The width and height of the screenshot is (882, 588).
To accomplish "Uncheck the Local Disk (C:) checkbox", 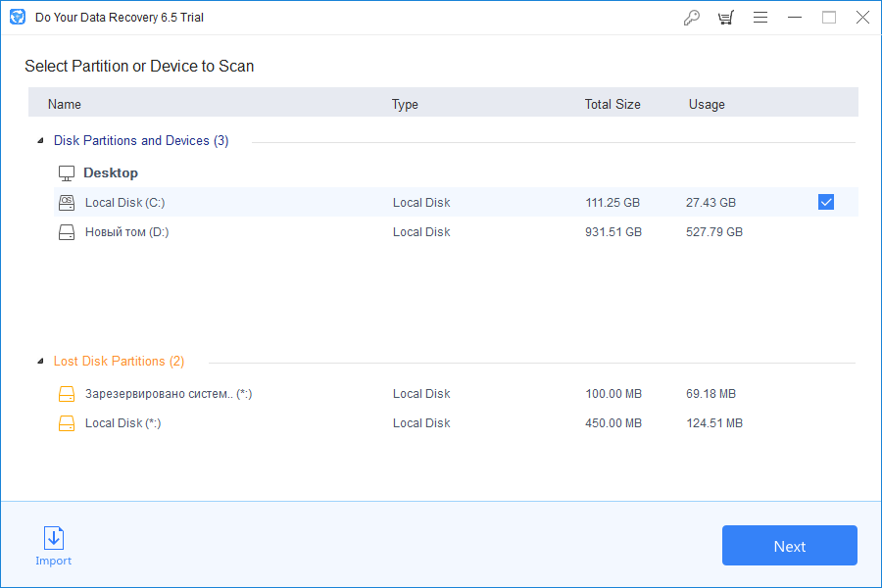I will point(826,201).
